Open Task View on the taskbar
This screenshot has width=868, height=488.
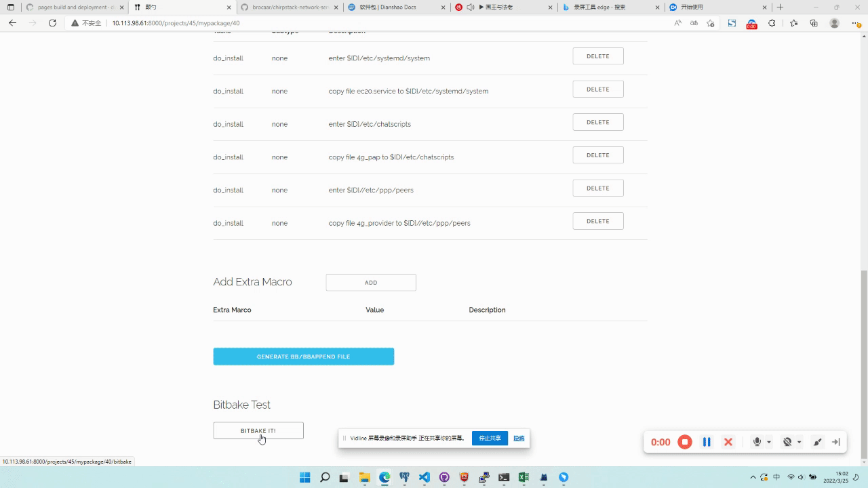coord(344,477)
